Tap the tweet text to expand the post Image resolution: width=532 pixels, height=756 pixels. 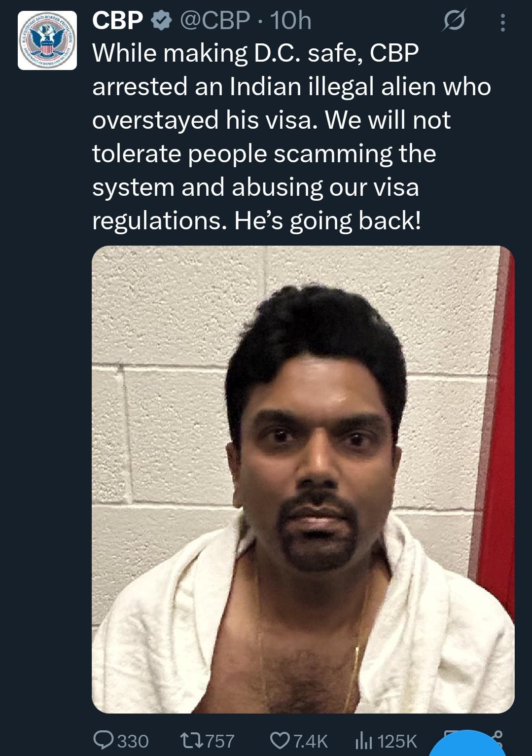point(291,137)
